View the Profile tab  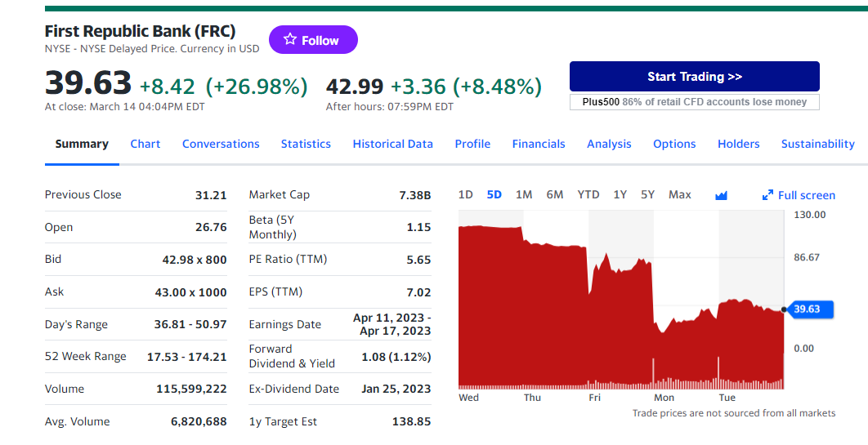click(472, 144)
